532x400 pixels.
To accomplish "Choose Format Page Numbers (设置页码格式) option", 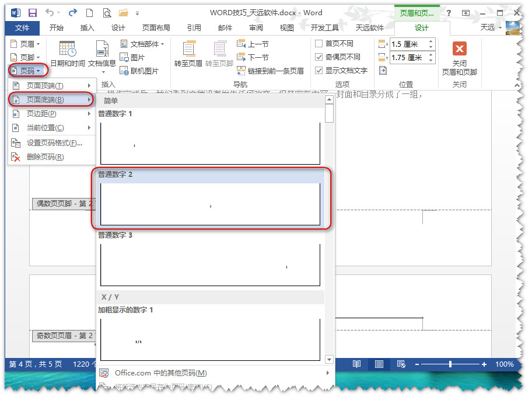I will pos(54,142).
